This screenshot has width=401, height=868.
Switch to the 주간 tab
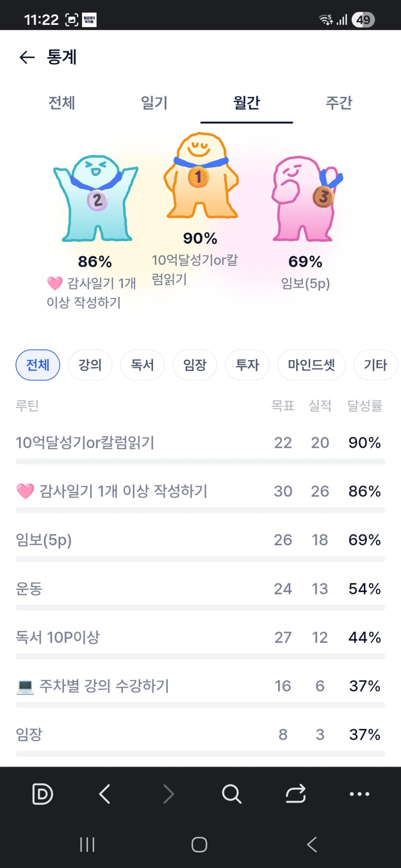coord(339,103)
